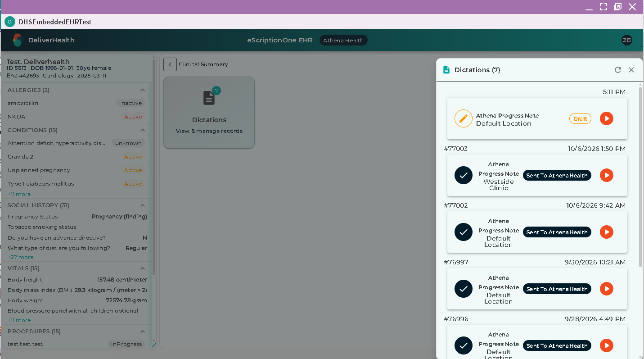Screen dimensions: 644x359
Task: Collapse the Conditions section
Action: pyautogui.click(x=143, y=130)
